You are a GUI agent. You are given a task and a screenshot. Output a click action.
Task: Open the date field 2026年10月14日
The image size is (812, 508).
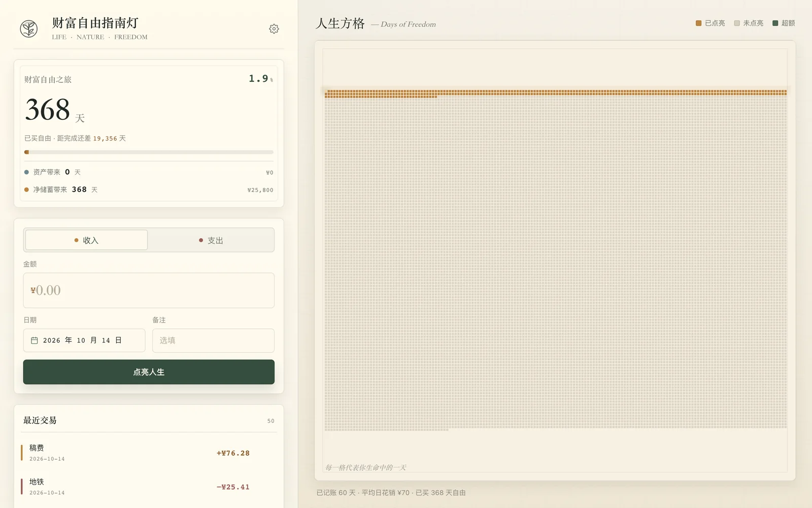pyautogui.click(x=84, y=340)
